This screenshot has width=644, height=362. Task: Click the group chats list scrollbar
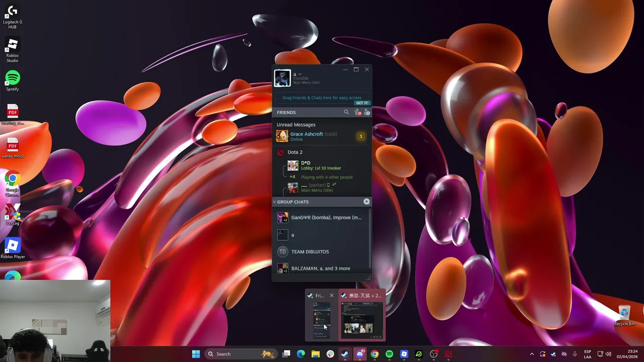click(x=370, y=239)
